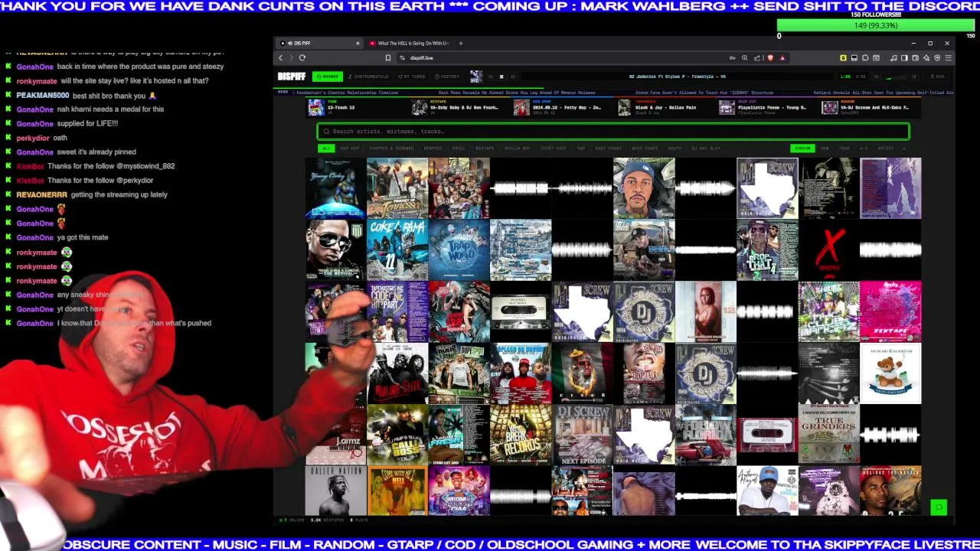Click the share icon in address bar

(757, 58)
